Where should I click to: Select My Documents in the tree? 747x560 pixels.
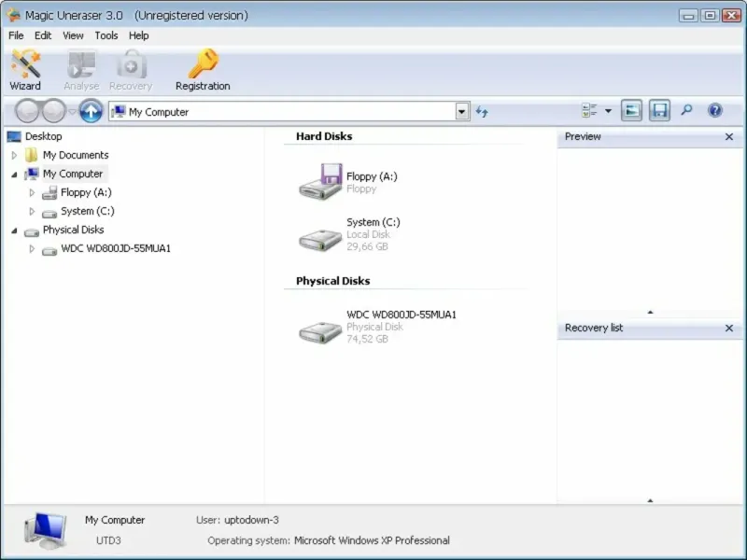pyautogui.click(x=76, y=155)
